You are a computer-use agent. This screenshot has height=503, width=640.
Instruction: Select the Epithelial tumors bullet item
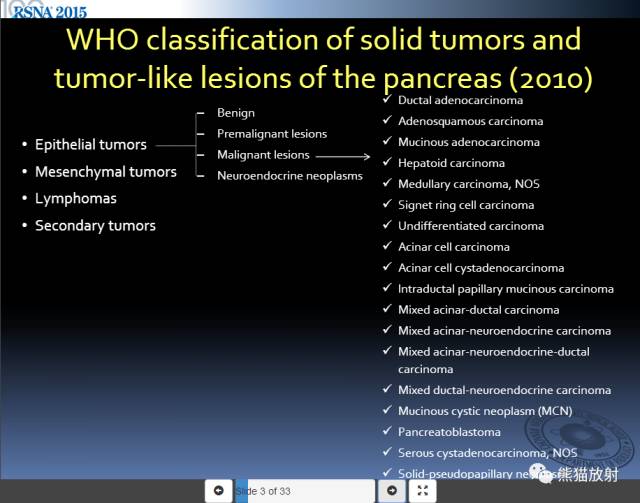84,145
